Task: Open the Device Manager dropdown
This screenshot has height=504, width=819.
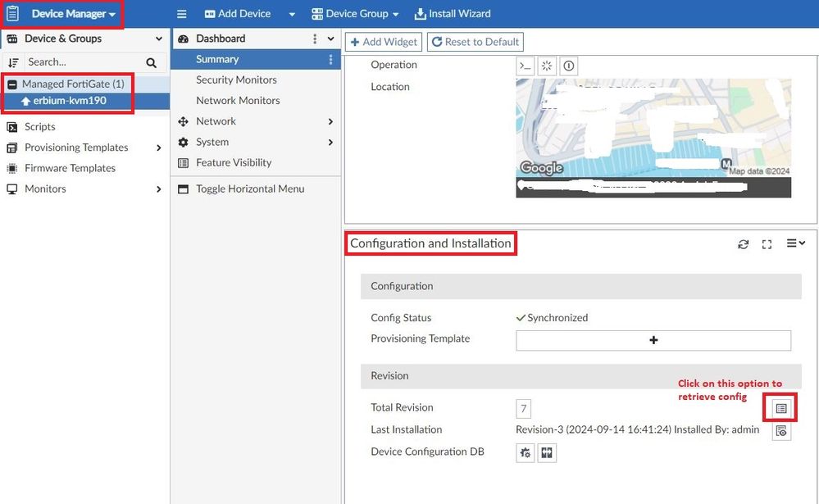Action: [73, 14]
